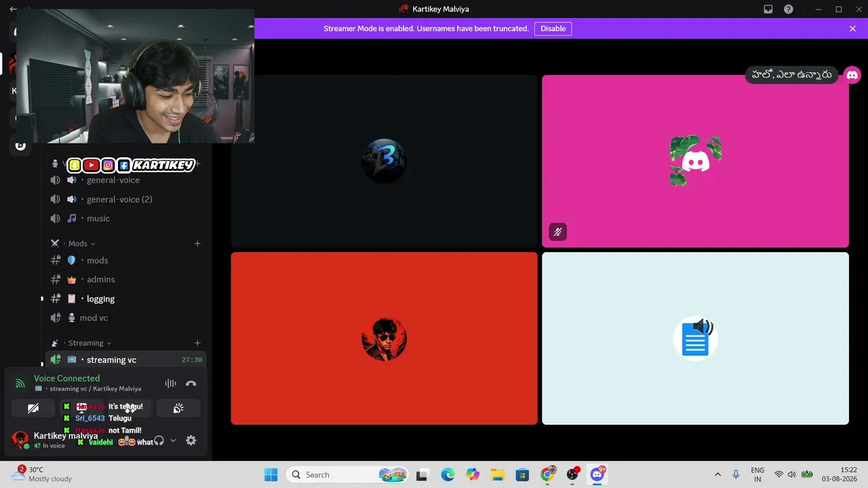Open the soundboard button in voice panel
Screen dimensions: 868x488
pos(178,408)
